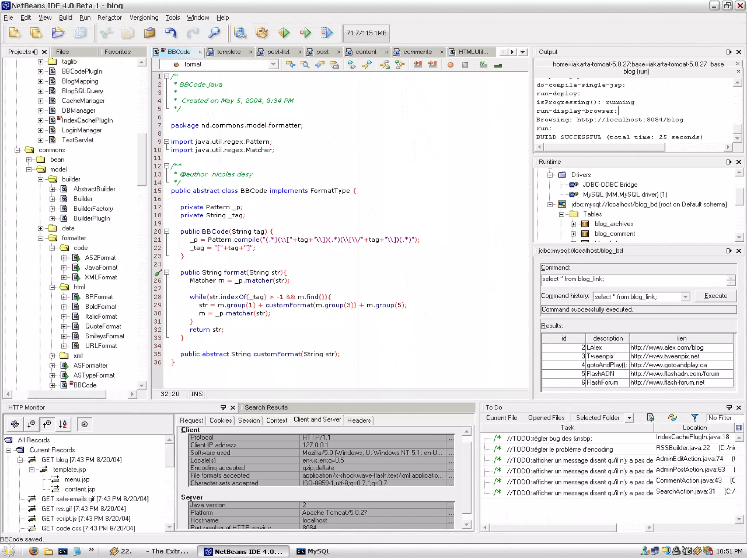The width and height of the screenshot is (747, 560).
Task: Click the Execute button
Action: [715, 296]
